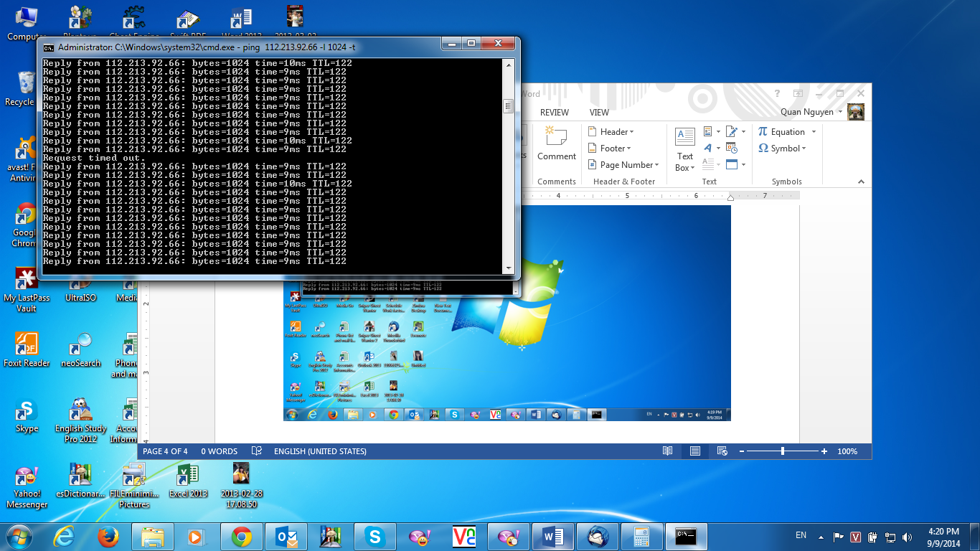Open Excel 2013 desktop shortcut

click(x=188, y=481)
